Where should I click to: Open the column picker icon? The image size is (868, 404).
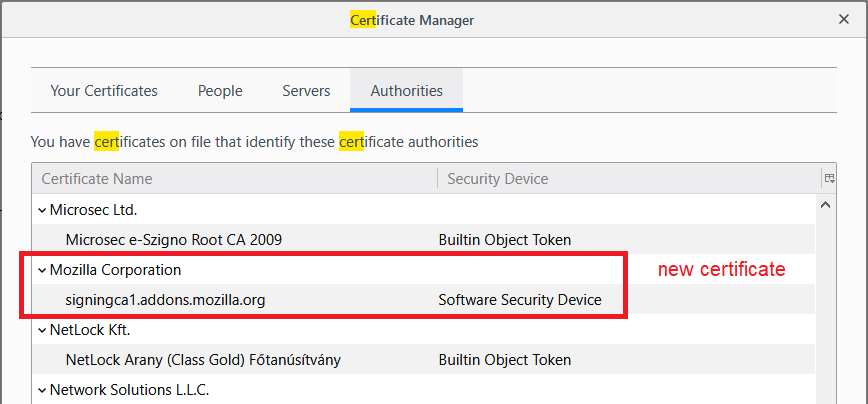[x=829, y=179]
